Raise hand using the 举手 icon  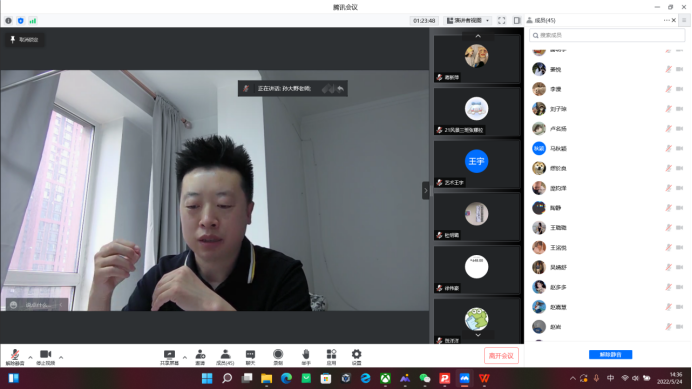click(x=306, y=357)
